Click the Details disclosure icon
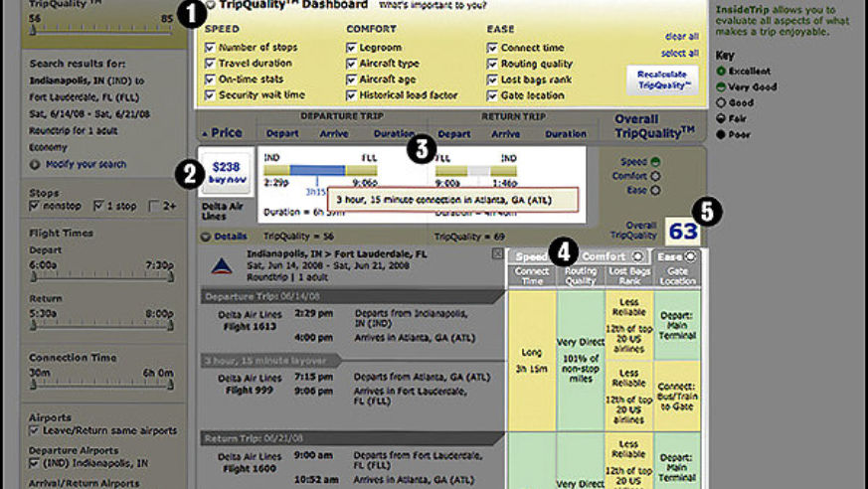 (206, 237)
